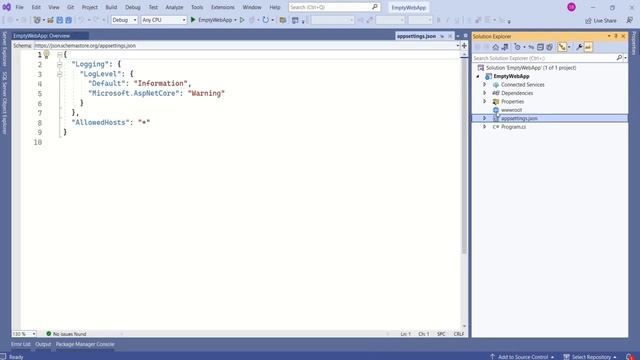Screen dimensions: 640x360
Task: Open the zoom percentage dropdown
Action: tap(34, 334)
